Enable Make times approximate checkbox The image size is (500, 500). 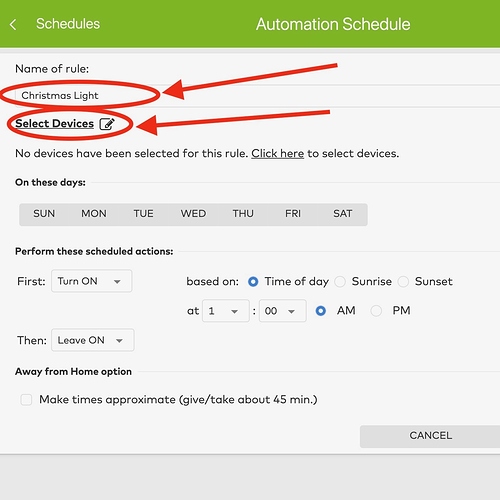click(26, 399)
